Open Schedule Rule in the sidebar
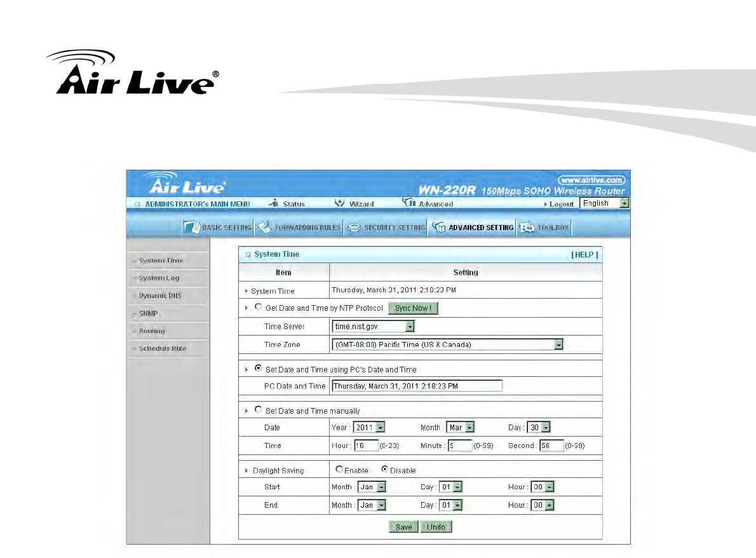This screenshot has height=558, width=756. tap(163, 349)
